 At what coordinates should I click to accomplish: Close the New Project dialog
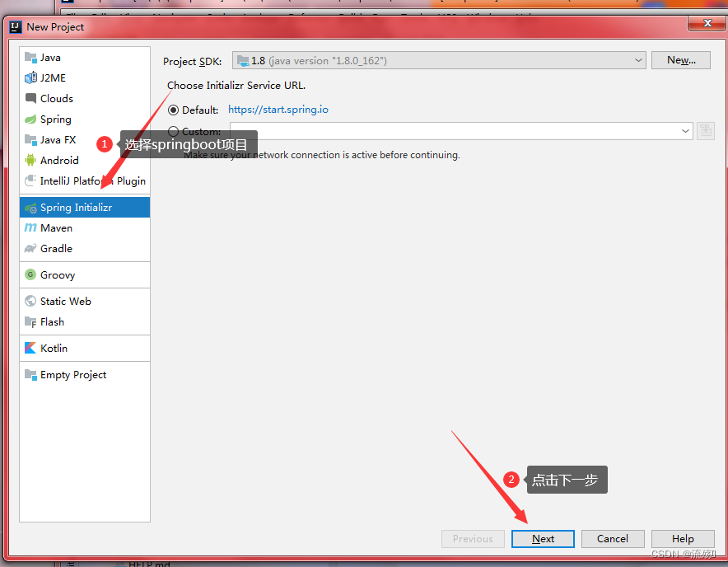pos(707,23)
